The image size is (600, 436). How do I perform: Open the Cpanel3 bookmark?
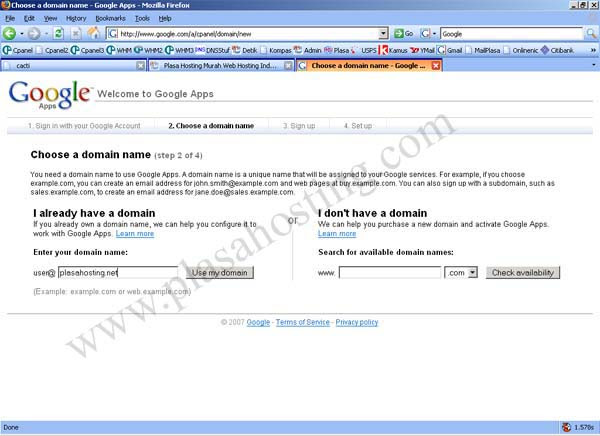tap(88, 50)
